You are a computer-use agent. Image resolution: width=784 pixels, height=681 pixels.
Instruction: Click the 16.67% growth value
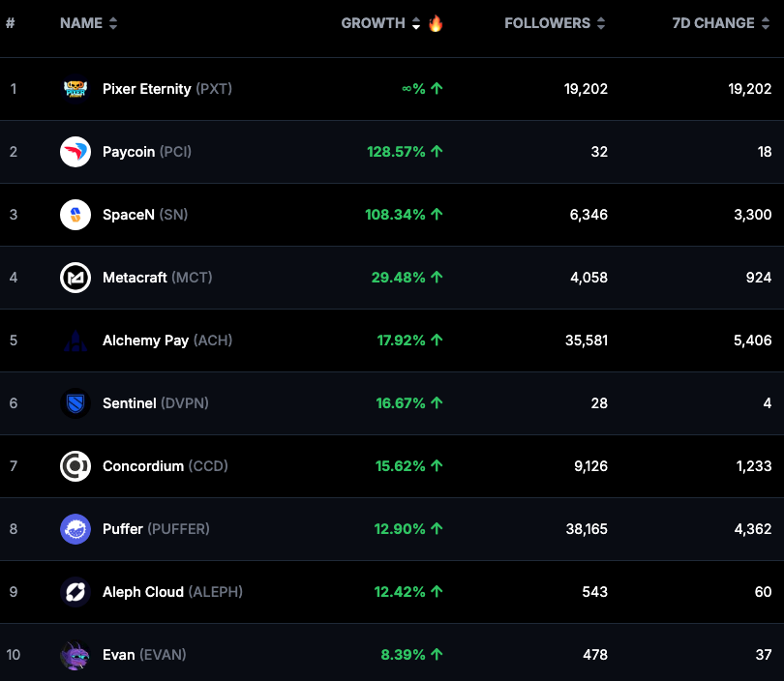(x=401, y=403)
